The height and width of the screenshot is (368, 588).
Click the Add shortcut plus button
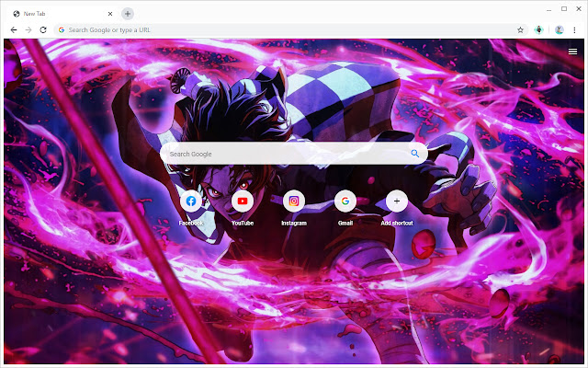tap(397, 201)
